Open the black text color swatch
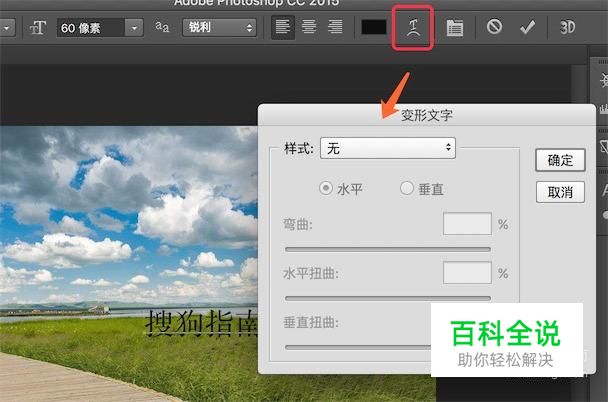Screen dimensions: 608x402 374,28
